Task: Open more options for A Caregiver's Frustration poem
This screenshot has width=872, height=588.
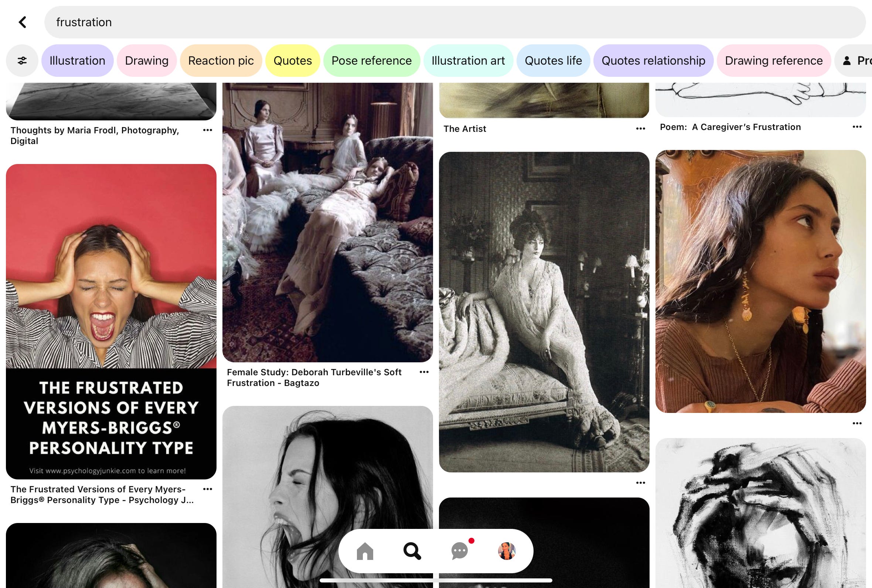Action: coord(857,127)
